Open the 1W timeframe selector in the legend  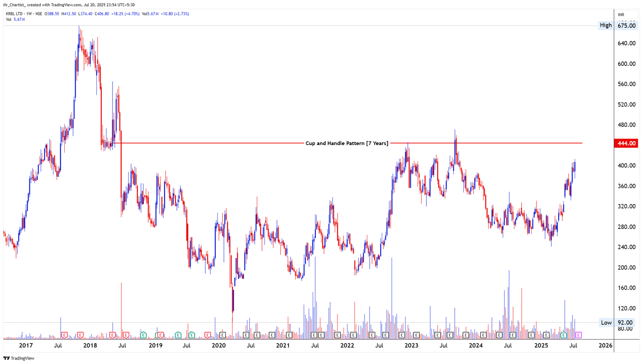point(30,13)
